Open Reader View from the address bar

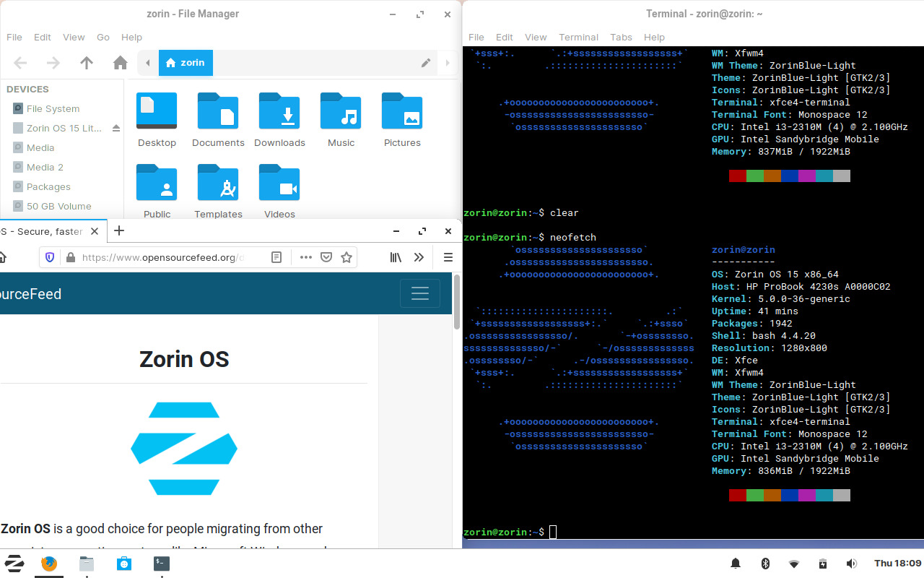(276, 256)
